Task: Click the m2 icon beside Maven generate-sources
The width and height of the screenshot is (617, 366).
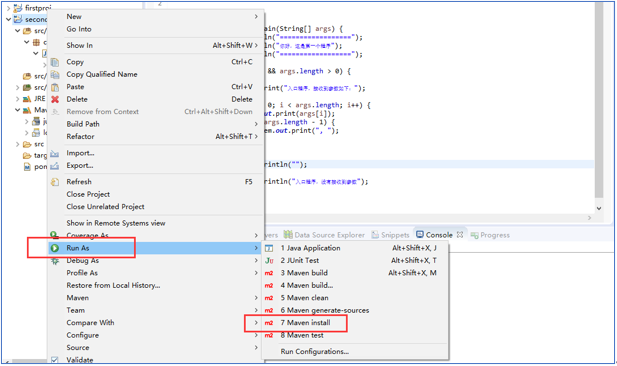Action: tap(269, 311)
